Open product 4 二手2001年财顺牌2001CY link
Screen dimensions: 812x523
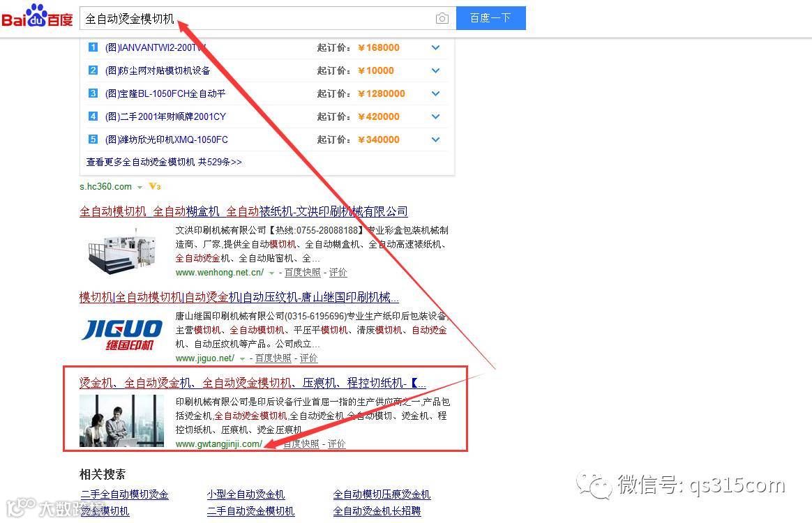165,116
